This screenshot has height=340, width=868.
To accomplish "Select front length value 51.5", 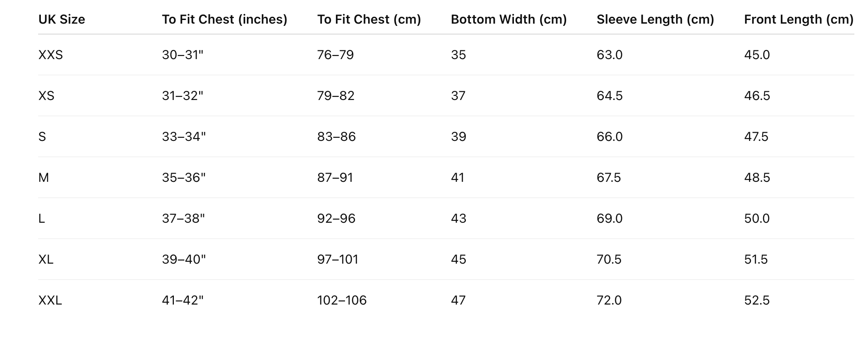I will 756,260.
